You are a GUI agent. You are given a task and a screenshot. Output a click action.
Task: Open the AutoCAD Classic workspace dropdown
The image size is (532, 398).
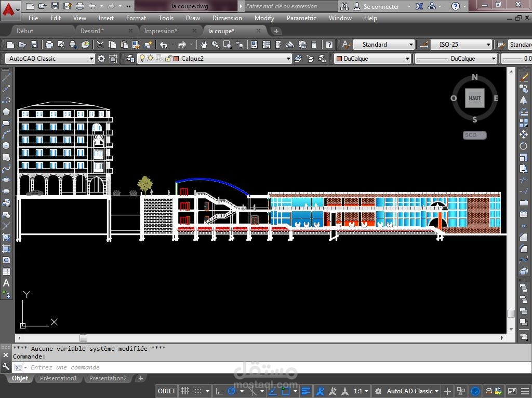[x=91, y=59]
